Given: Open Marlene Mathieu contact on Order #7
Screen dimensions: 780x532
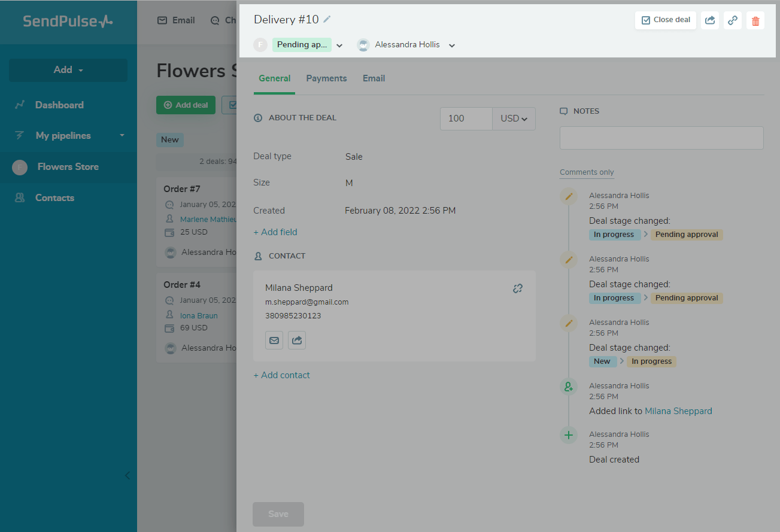Looking at the screenshot, I should pos(208,220).
